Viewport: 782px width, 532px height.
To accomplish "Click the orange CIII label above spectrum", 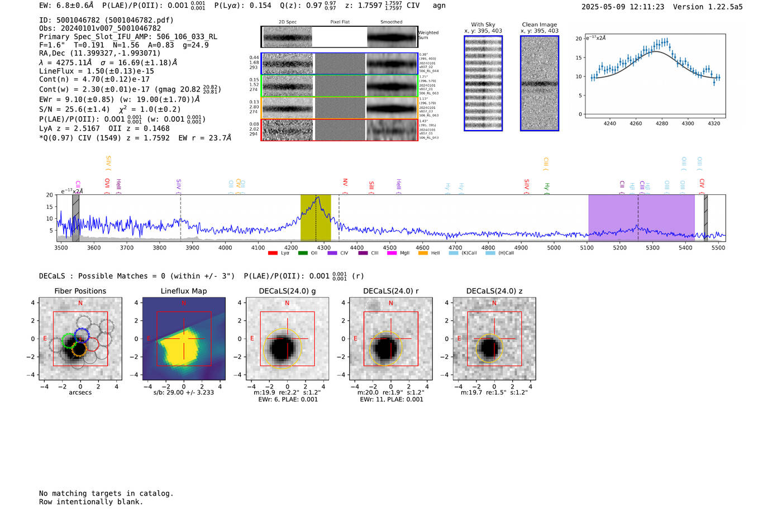I will click(x=546, y=164).
